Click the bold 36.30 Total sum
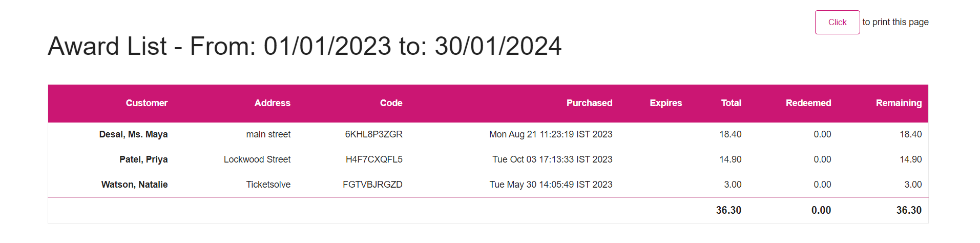The width and height of the screenshot is (980, 243). click(728, 210)
